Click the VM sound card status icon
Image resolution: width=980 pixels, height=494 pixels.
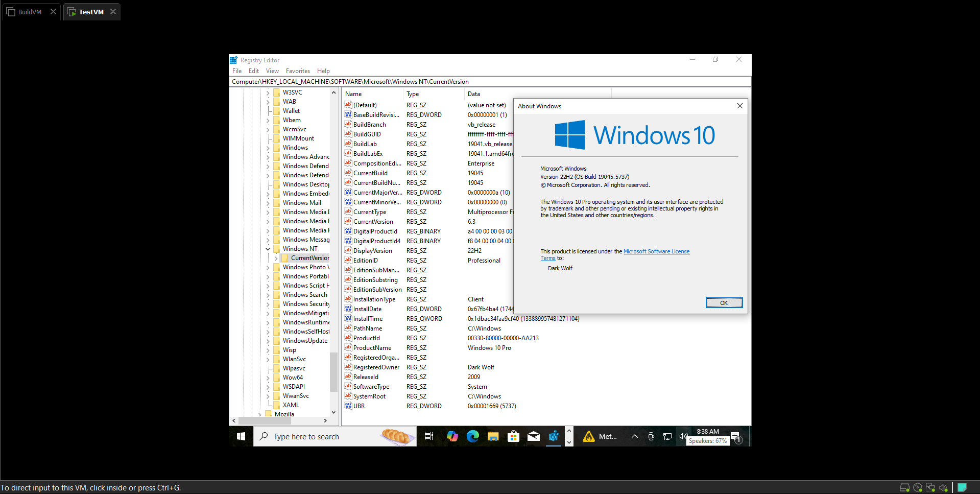[x=943, y=488]
